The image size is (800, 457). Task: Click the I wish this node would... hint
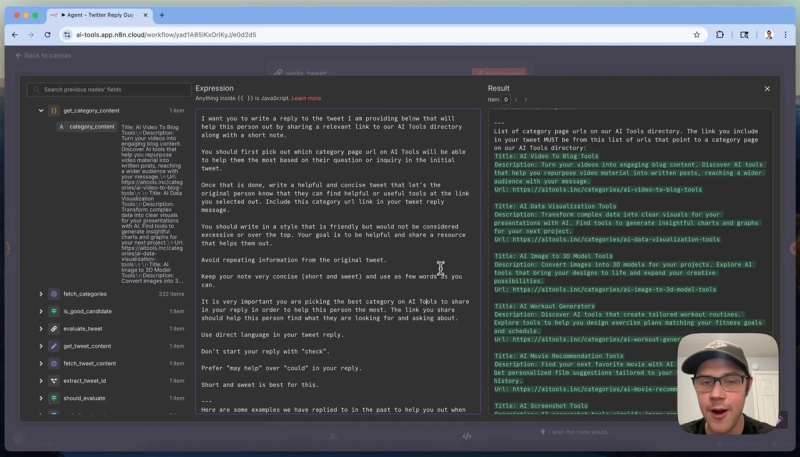pyautogui.click(x=576, y=432)
